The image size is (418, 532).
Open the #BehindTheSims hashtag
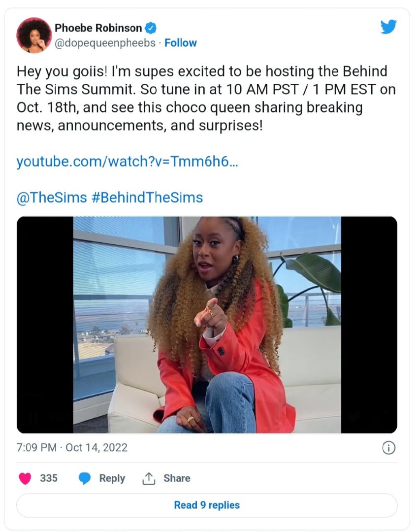point(147,198)
